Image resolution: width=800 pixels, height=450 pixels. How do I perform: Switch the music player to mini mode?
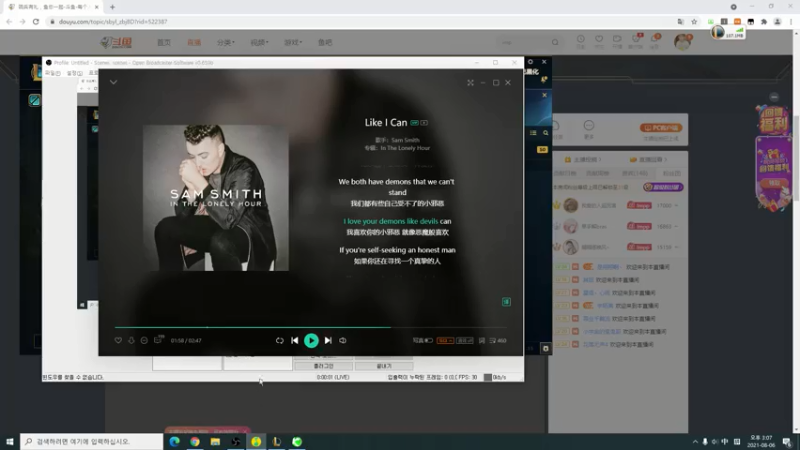[470, 83]
